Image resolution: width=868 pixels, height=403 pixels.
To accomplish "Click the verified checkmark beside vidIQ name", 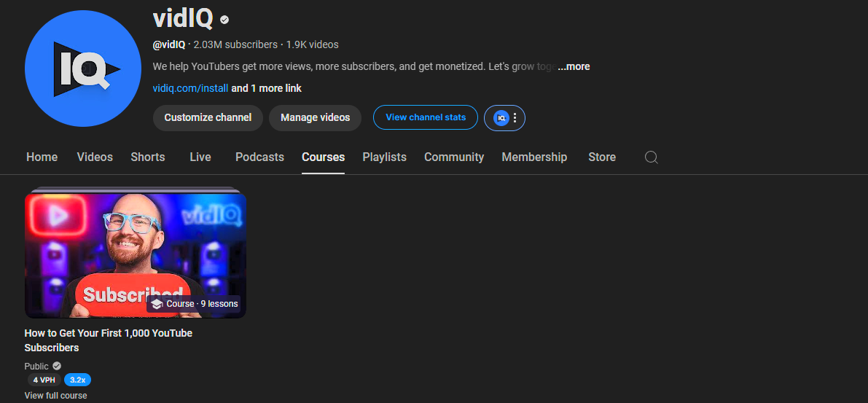I will click(224, 20).
